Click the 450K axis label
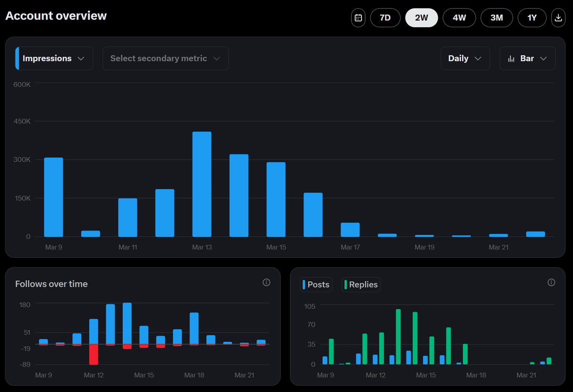This screenshot has height=392, width=573. point(22,121)
